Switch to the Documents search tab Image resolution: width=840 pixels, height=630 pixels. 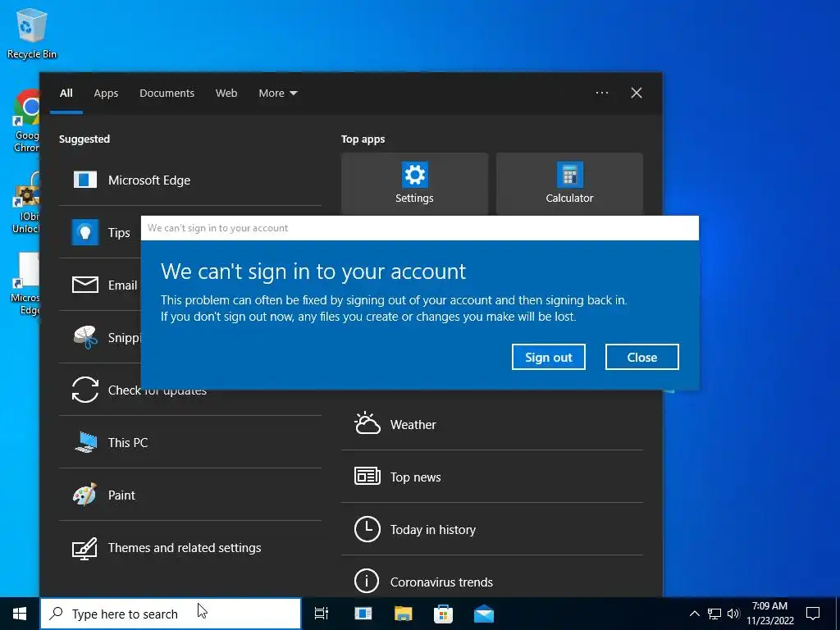[167, 94]
